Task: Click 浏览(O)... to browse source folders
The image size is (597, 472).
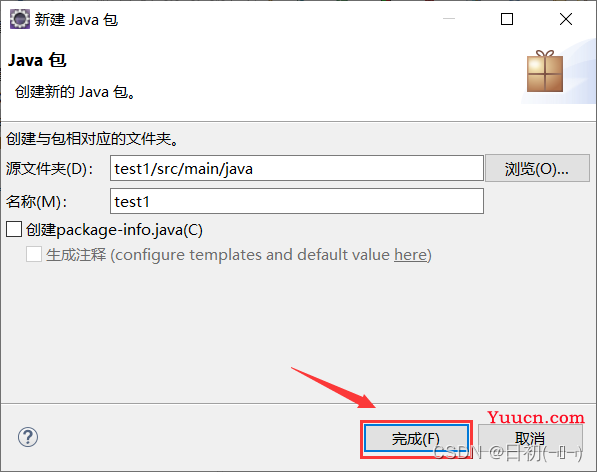Action: point(537,168)
